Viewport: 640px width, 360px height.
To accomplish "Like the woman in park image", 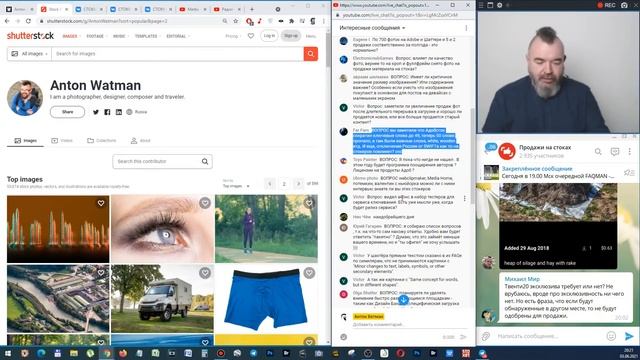I will click(x=309, y=203).
